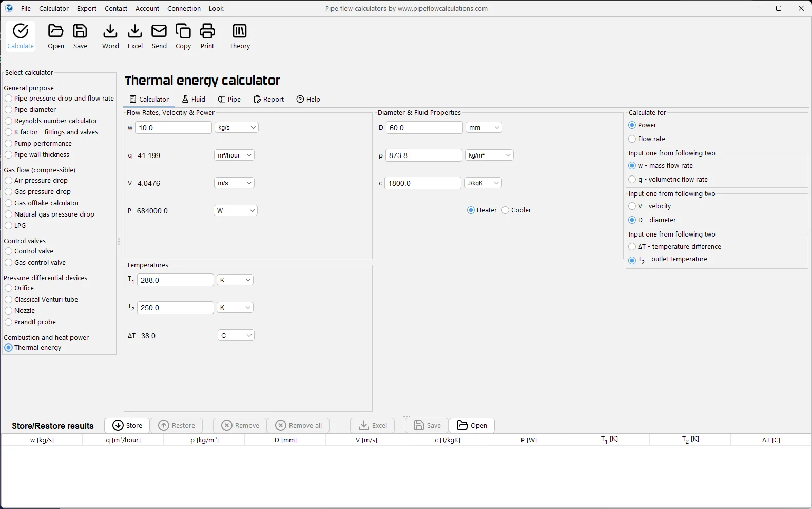Open the T2 temperature unit dropdown
This screenshot has width=812, height=509.
click(x=235, y=308)
